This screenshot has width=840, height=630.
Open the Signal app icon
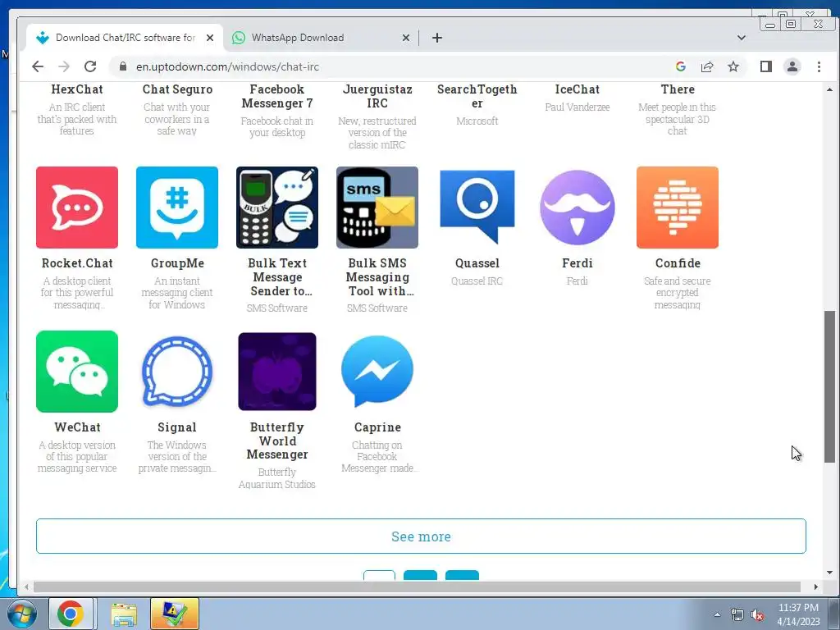(177, 372)
